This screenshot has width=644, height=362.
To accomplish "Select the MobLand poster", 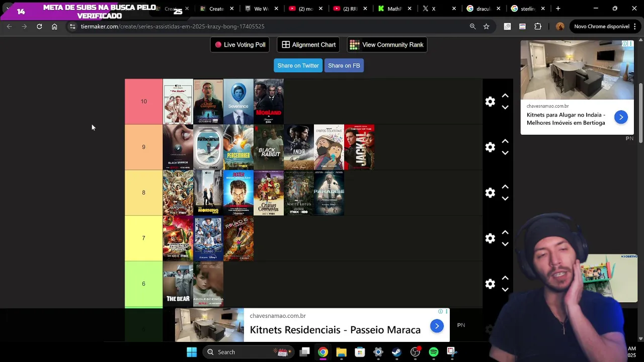I will coord(269,102).
